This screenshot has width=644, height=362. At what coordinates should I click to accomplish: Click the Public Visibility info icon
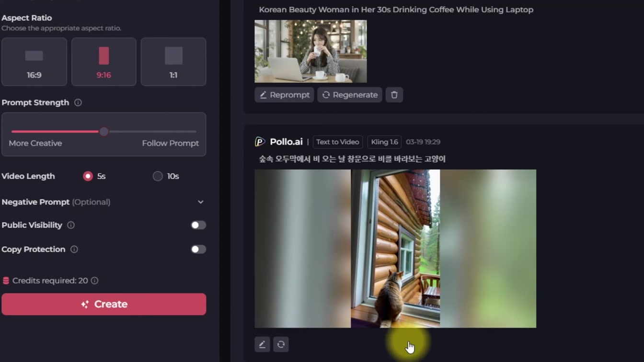point(71,225)
